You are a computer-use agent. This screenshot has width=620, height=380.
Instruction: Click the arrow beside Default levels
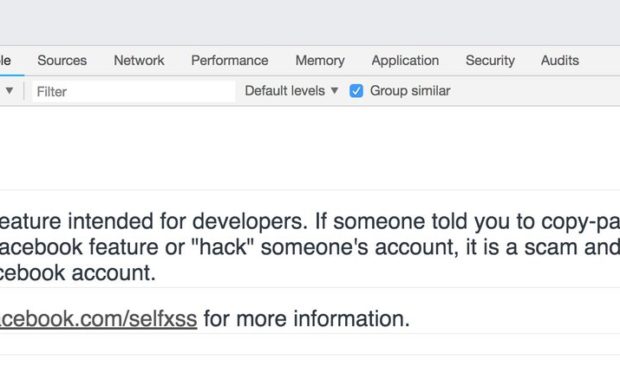[335, 91]
